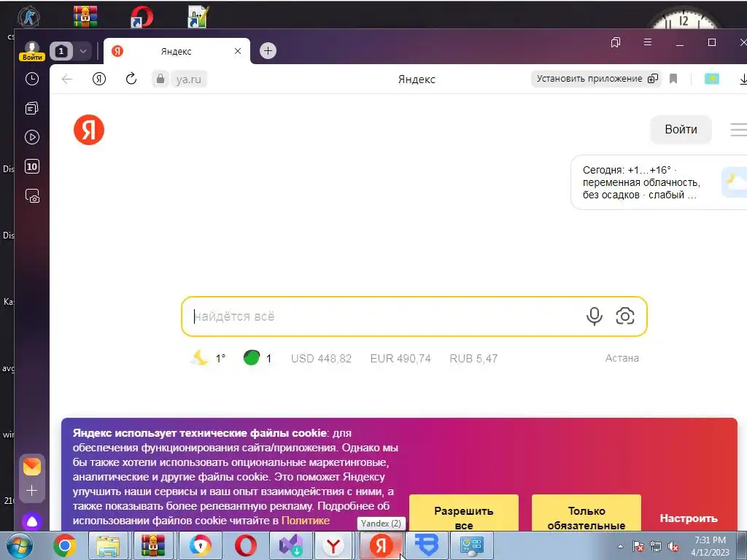
Task: Click the muted volume tray icon
Action: tap(673, 547)
